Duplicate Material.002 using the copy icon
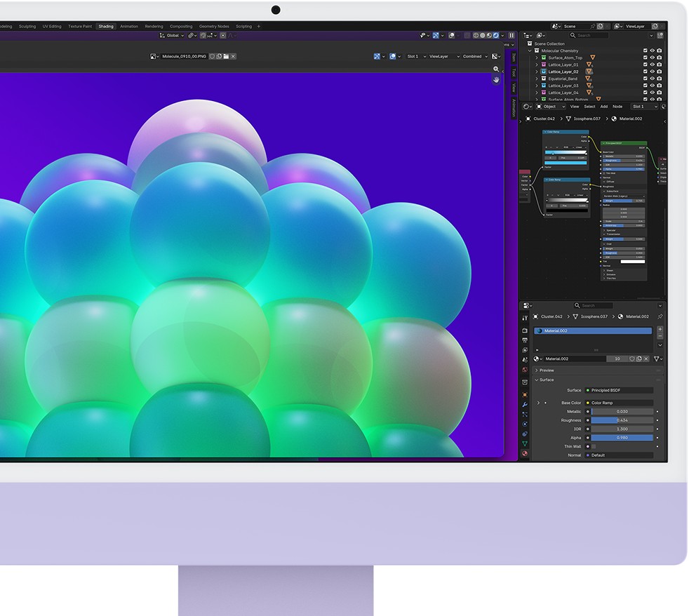 (x=639, y=359)
